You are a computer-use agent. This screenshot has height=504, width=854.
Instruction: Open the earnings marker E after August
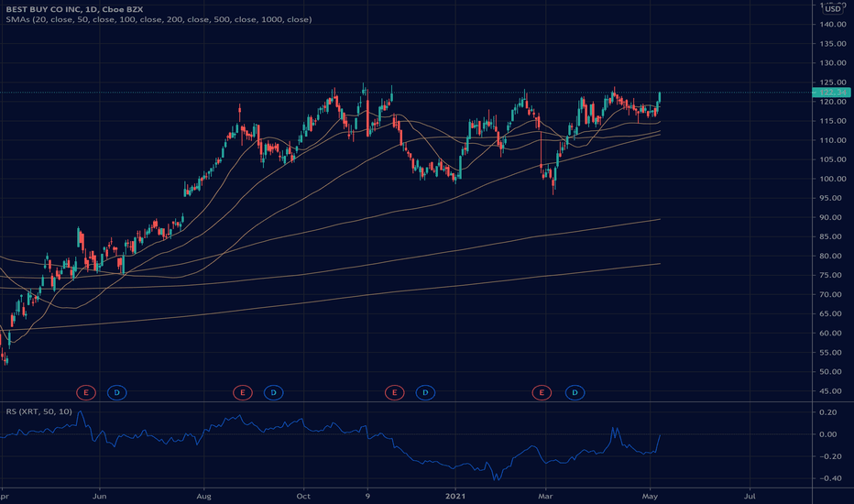tap(243, 392)
